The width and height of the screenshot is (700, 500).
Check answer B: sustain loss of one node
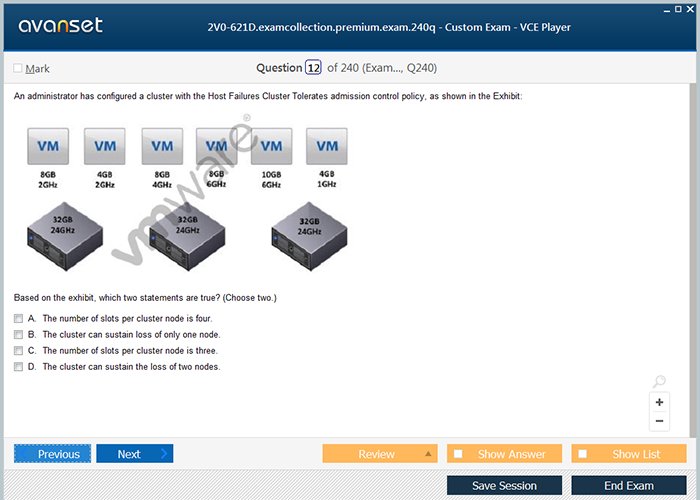pyautogui.click(x=18, y=334)
